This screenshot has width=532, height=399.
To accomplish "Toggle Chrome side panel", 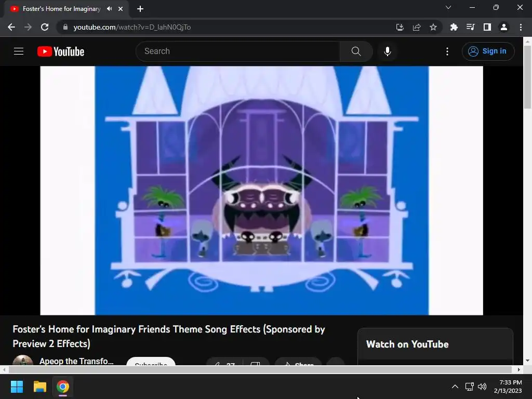I will (x=487, y=27).
